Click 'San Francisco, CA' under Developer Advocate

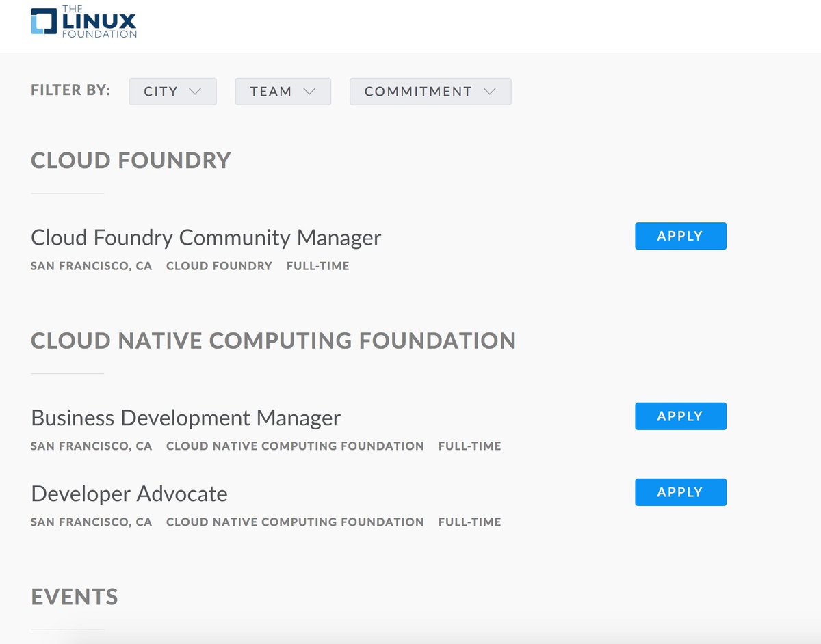[92, 522]
